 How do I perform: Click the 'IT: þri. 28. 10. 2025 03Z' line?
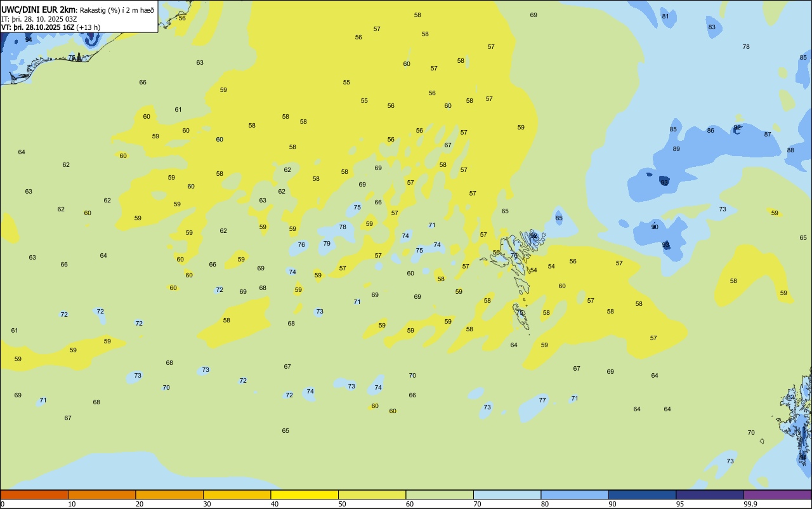click(x=39, y=19)
